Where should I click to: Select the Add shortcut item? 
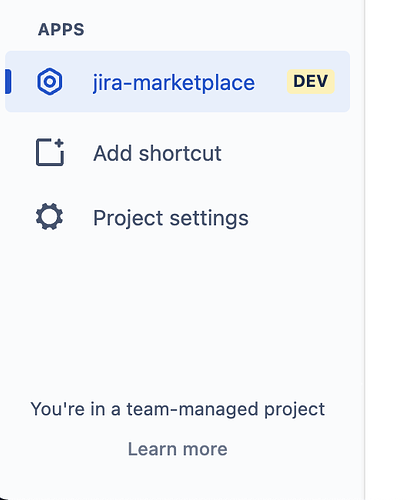point(177,153)
